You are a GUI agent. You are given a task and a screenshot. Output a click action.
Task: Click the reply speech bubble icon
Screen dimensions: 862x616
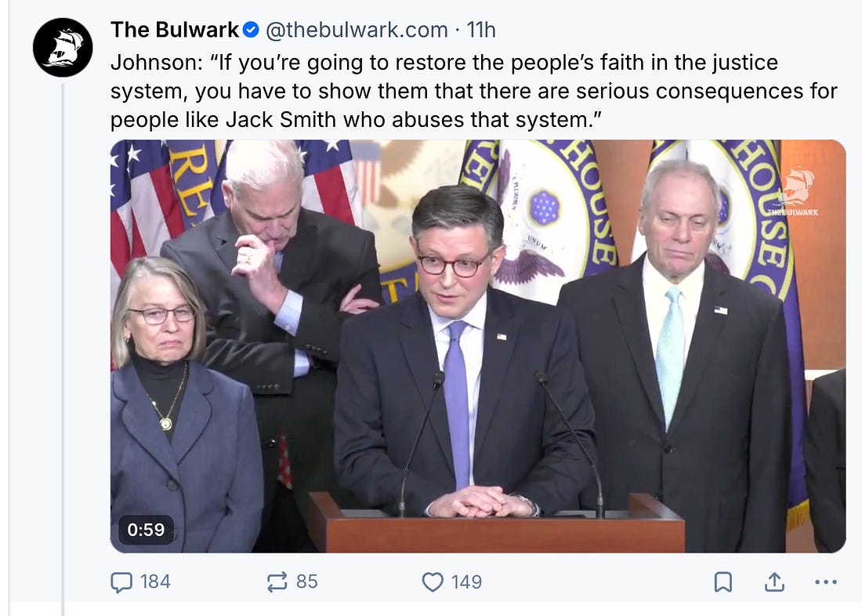121,582
